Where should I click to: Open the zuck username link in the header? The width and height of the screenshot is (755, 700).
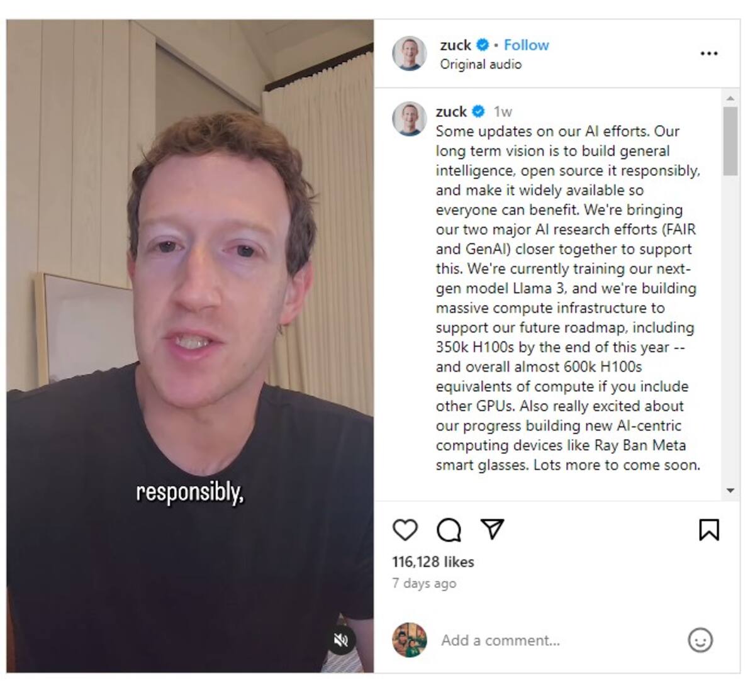click(x=456, y=45)
